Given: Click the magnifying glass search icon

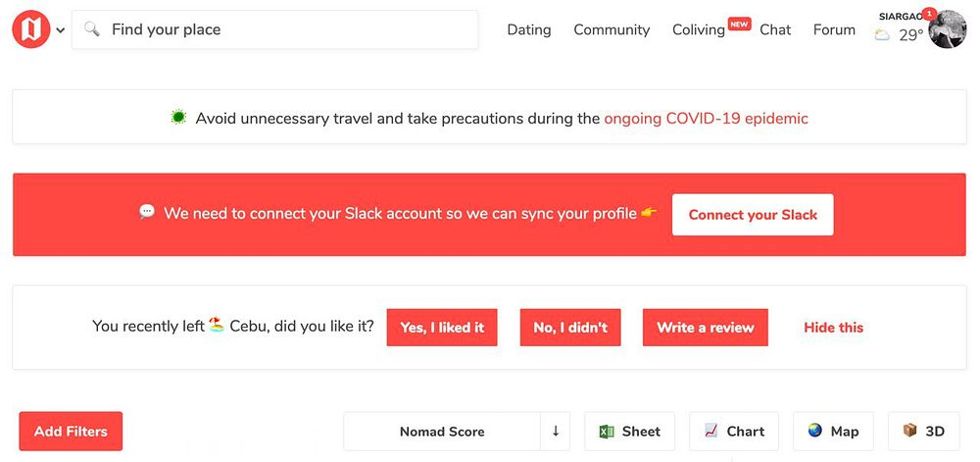Looking at the screenshot, I should coord(92,29).
